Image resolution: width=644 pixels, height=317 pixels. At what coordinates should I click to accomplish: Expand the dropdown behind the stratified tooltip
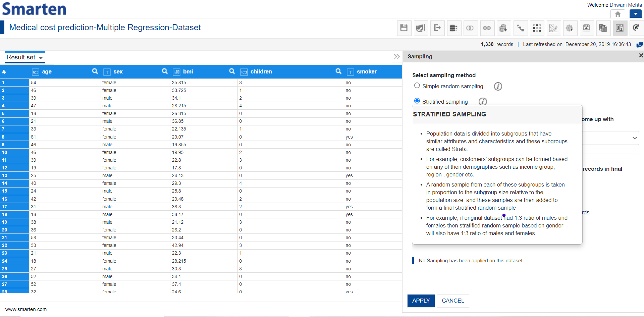[x=635, y=138]
